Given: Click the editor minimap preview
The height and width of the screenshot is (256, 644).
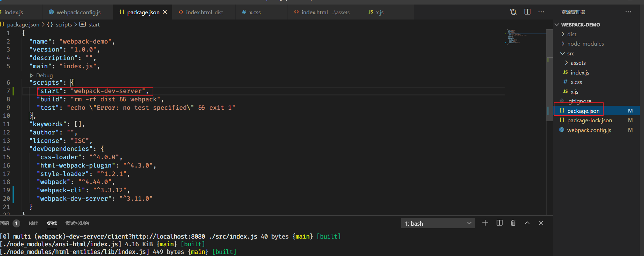Looking at the screenshot, I should click(x=517, y=37).
